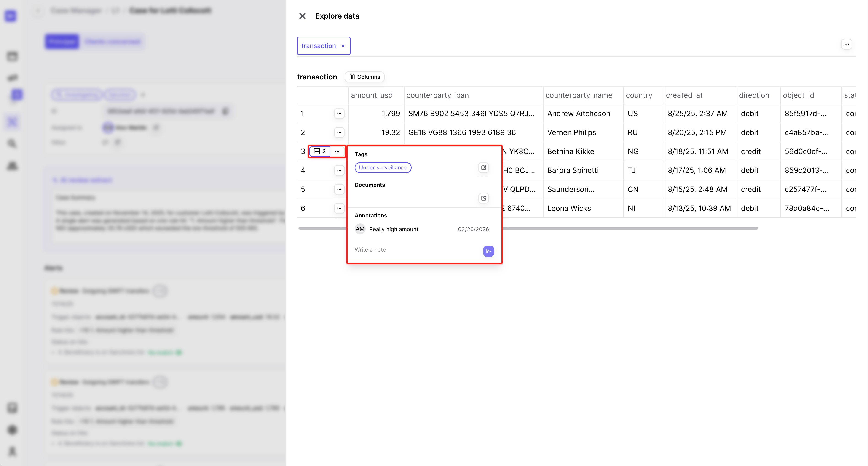Open row 6 actions menu

339,208
